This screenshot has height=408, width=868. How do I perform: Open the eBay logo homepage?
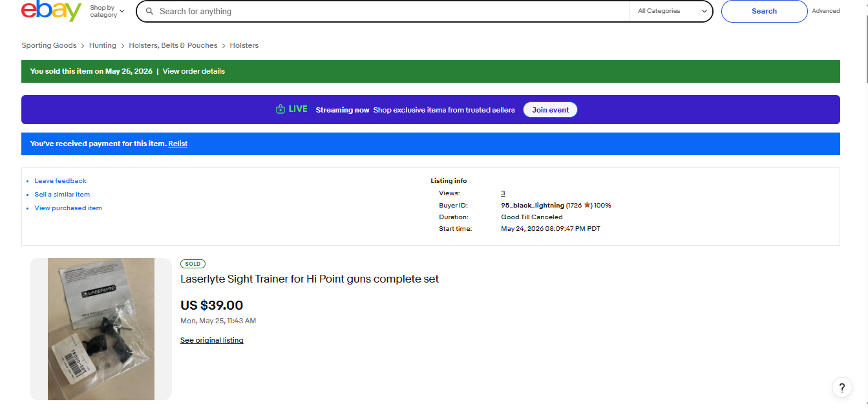(51, 11)
